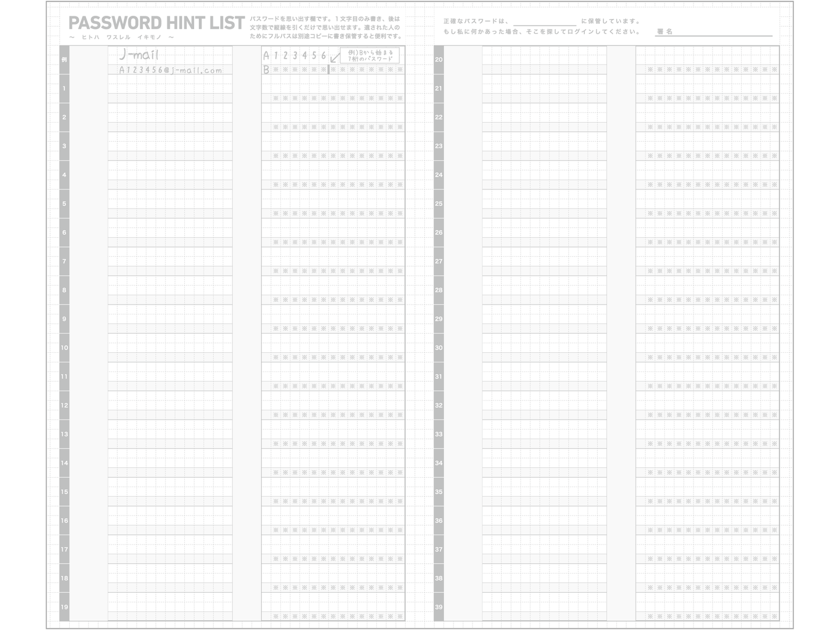This screenshot has height=630, width=840.
Task: Click row number 6 label
Action: [x=64, y=232]
